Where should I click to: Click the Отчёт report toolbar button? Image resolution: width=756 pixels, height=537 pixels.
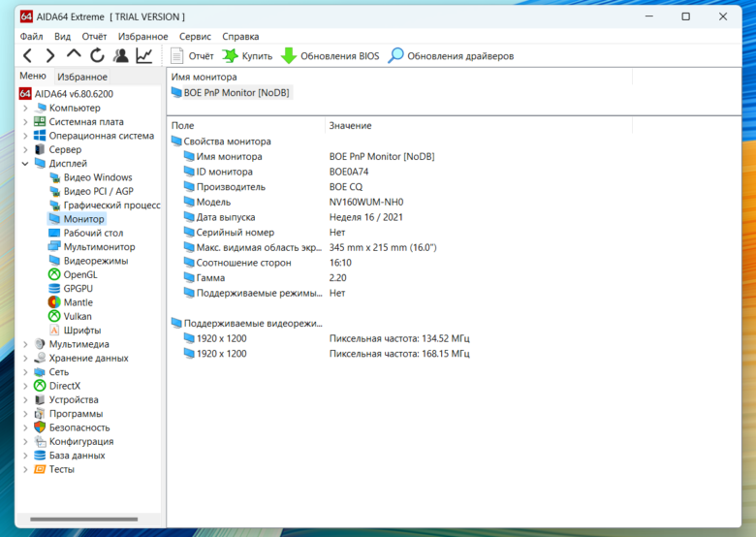(x=192, y=56)
